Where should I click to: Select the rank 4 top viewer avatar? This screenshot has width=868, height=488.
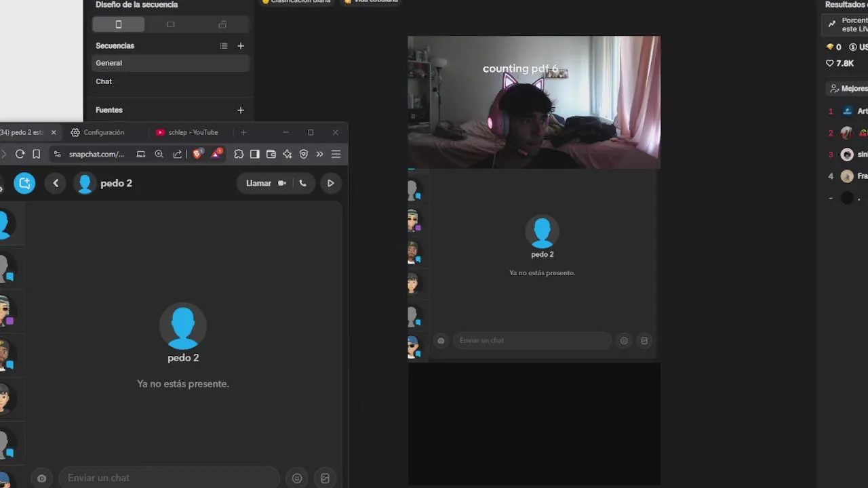tap(847, 176)
